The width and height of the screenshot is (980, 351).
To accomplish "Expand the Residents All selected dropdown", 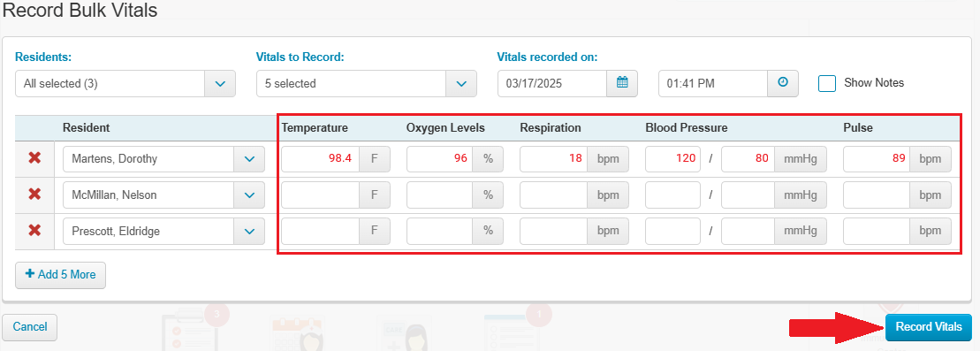I will (x=125, y=83).
